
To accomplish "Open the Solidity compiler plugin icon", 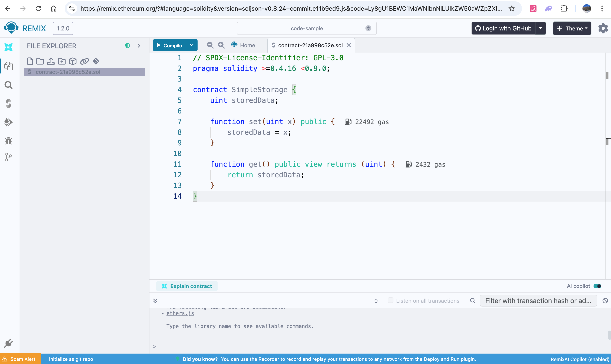I will [x=9, y=103].
